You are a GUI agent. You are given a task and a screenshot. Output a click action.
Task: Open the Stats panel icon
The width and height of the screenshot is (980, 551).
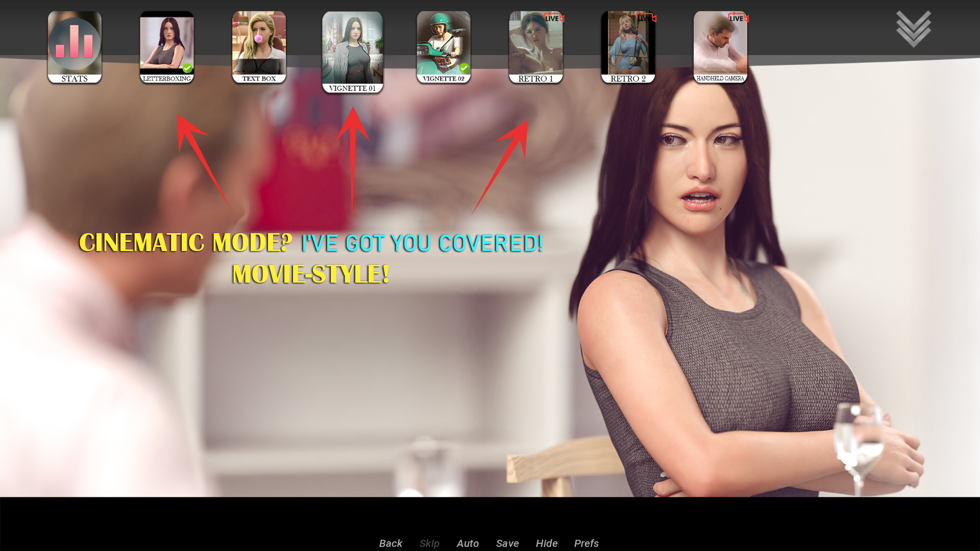click(x=75, y=47)
